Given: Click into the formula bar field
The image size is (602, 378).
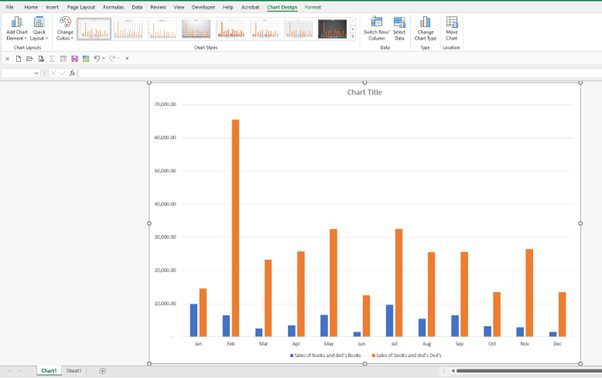Looking at the screenshot, I should [340, 73].
